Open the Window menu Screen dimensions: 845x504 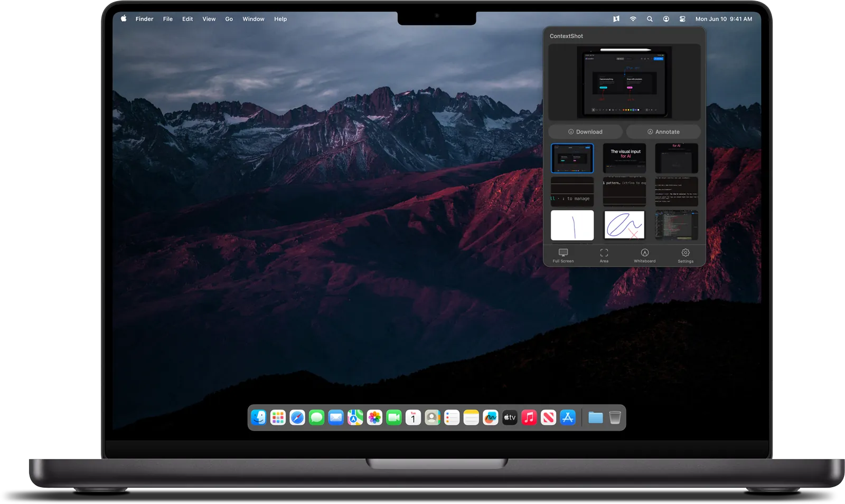(253, 19)
